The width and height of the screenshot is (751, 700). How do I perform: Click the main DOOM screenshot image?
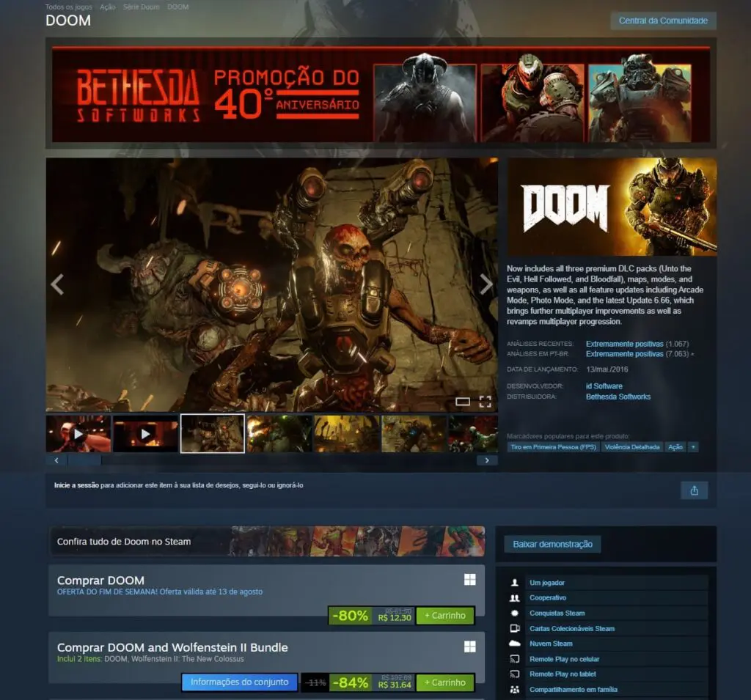[x=271, y=284]
